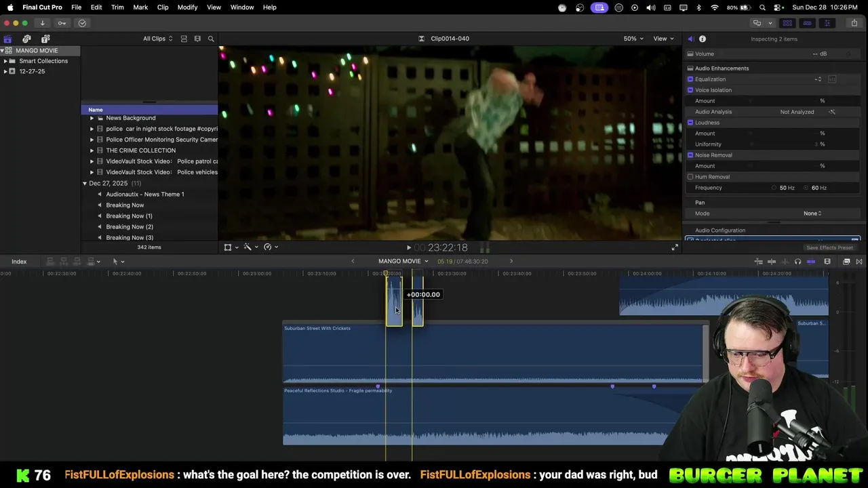Screen dimensions: 868x488
Task: Click the Audio Analysis magic wand icon
Action: [832, 112]
